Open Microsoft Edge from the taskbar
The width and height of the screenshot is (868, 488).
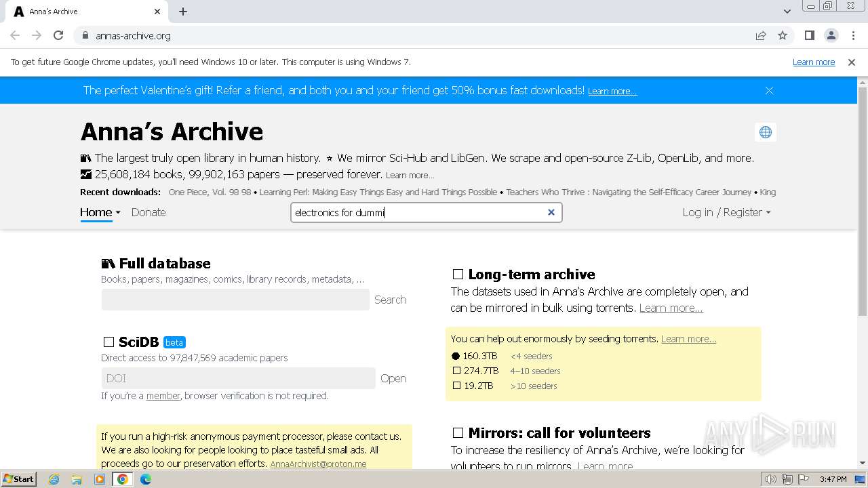pos(145,479)
